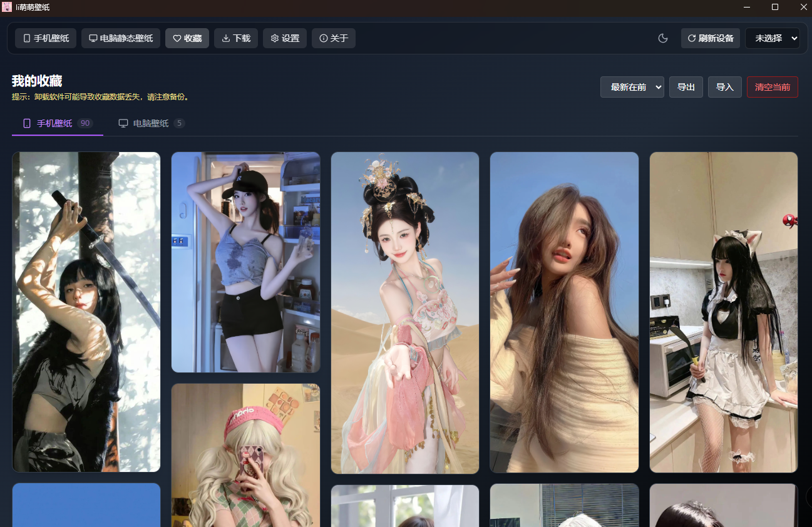Click the 导出 export button
Viewport: 812px width, 527px height.
point(686,87)
